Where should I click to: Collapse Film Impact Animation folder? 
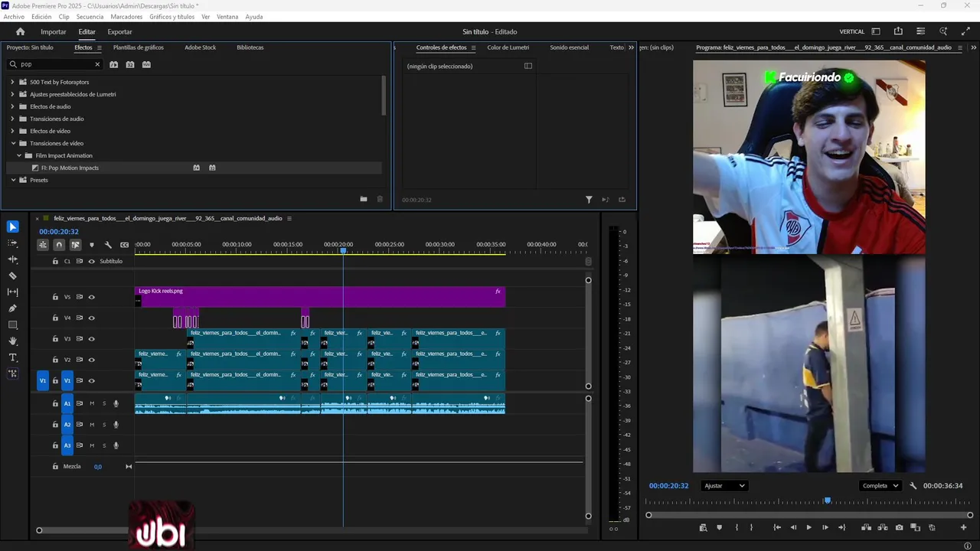20,155
